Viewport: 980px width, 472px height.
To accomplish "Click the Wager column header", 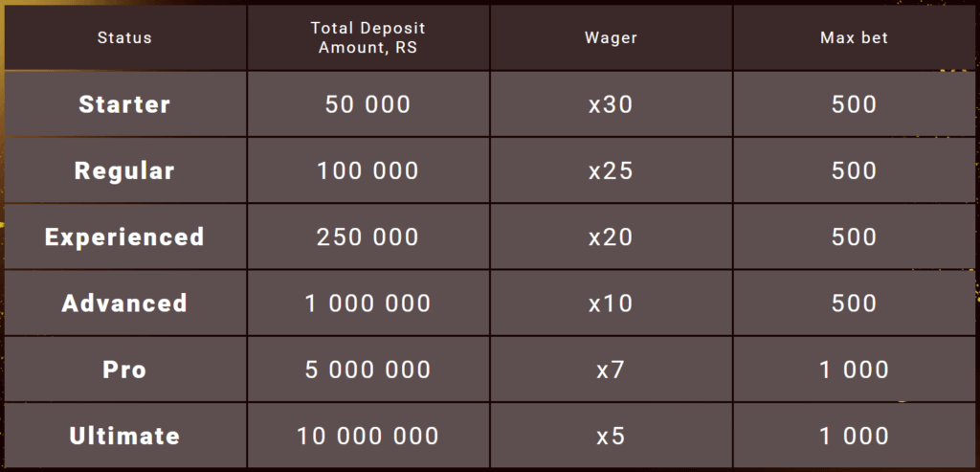I will coord(611,37).
